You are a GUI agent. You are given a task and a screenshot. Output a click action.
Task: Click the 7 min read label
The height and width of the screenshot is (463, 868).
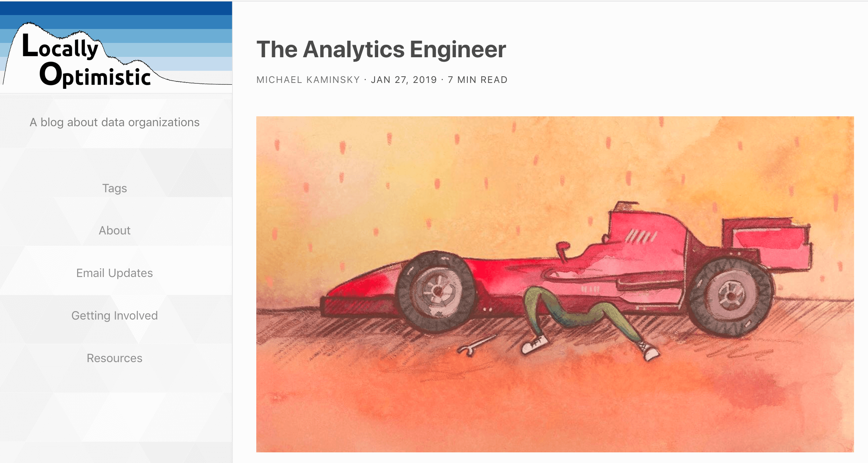(477, 79)
